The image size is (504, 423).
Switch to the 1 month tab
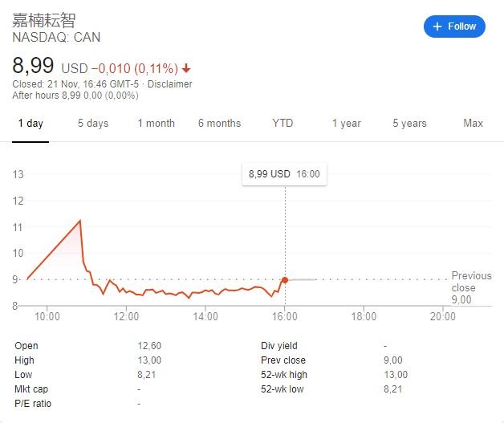click(156, 123)
